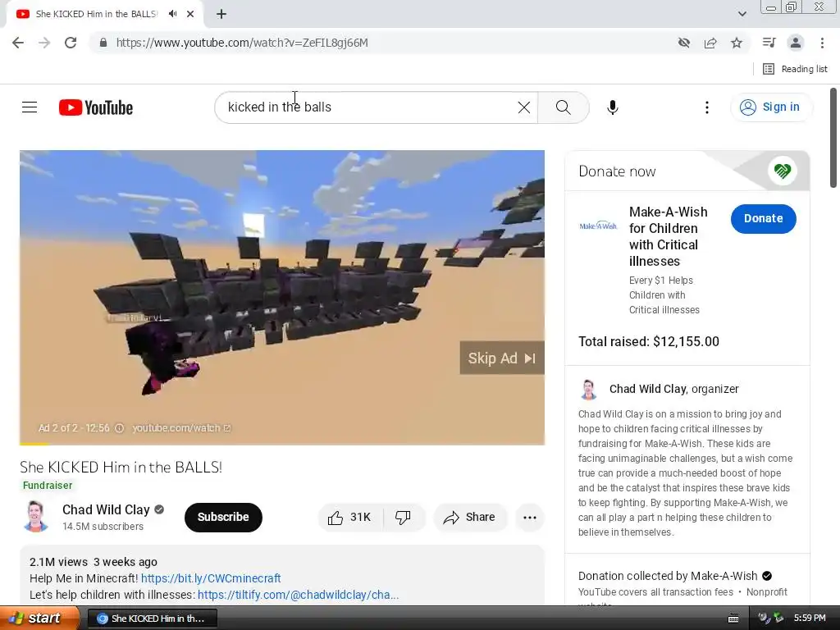840x630 pixels.
Task: Subscribe to Chad Wild Clay
Action: click(223, 517)
